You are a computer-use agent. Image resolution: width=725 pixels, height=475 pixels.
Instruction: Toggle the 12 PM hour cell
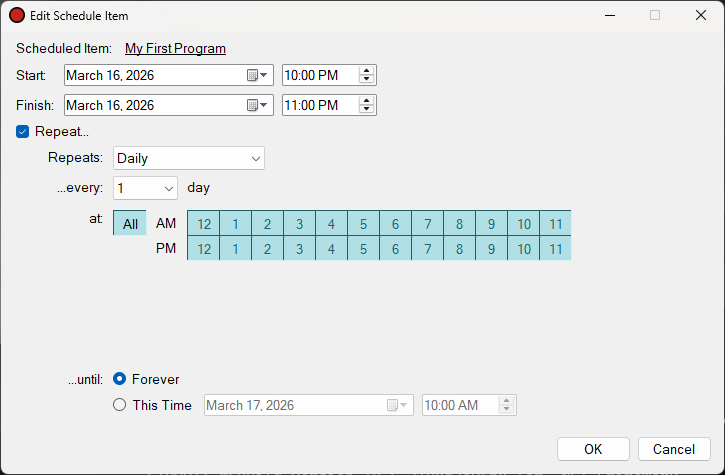[203, 248]
